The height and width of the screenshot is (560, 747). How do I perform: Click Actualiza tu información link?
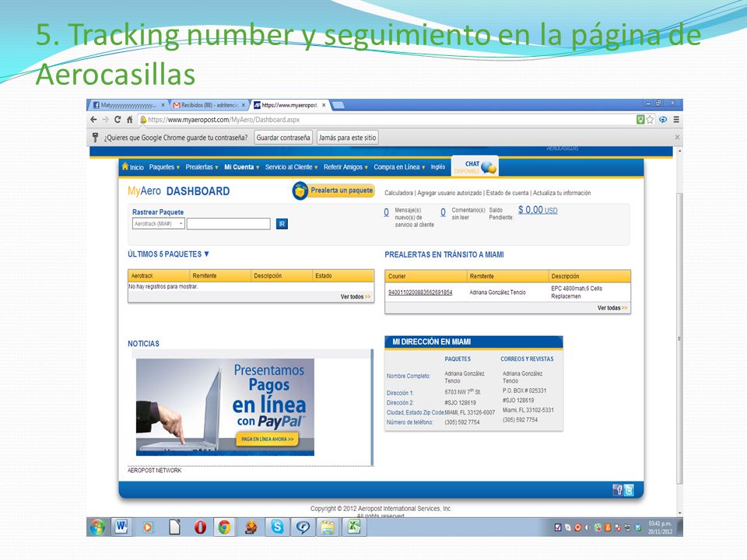point(562,193)
